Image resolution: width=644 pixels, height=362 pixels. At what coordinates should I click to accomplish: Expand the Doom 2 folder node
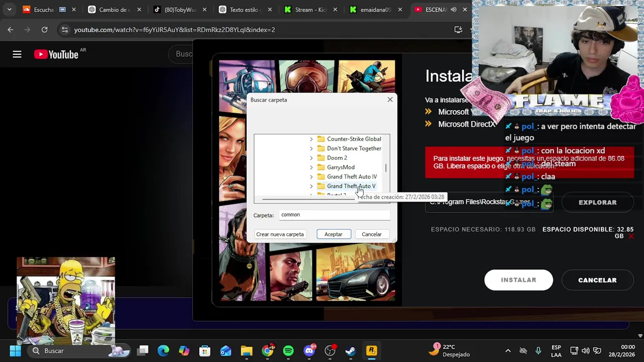pos(311,158)
